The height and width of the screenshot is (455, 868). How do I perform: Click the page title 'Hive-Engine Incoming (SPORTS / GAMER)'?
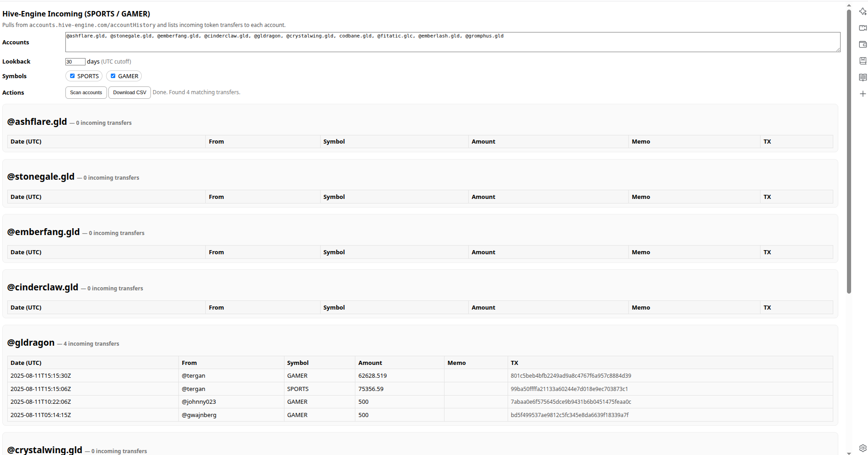[x=76, y=14]
